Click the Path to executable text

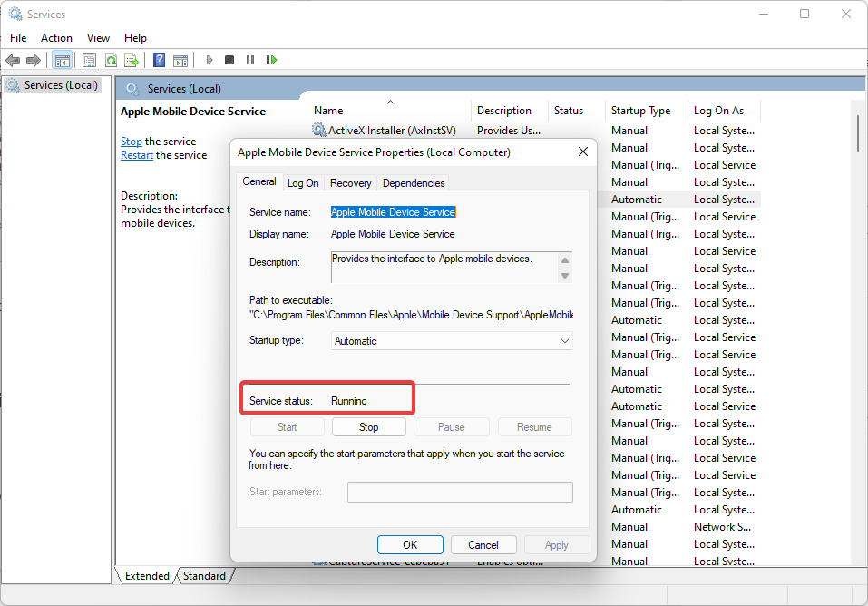click(x=411, y=315)
